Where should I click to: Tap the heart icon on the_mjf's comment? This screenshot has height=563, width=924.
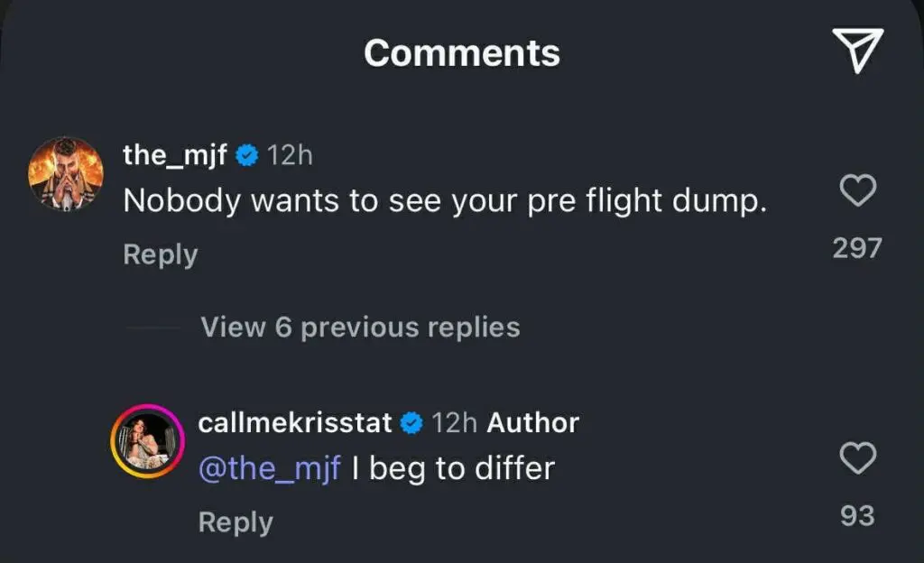tap(855, 192)
